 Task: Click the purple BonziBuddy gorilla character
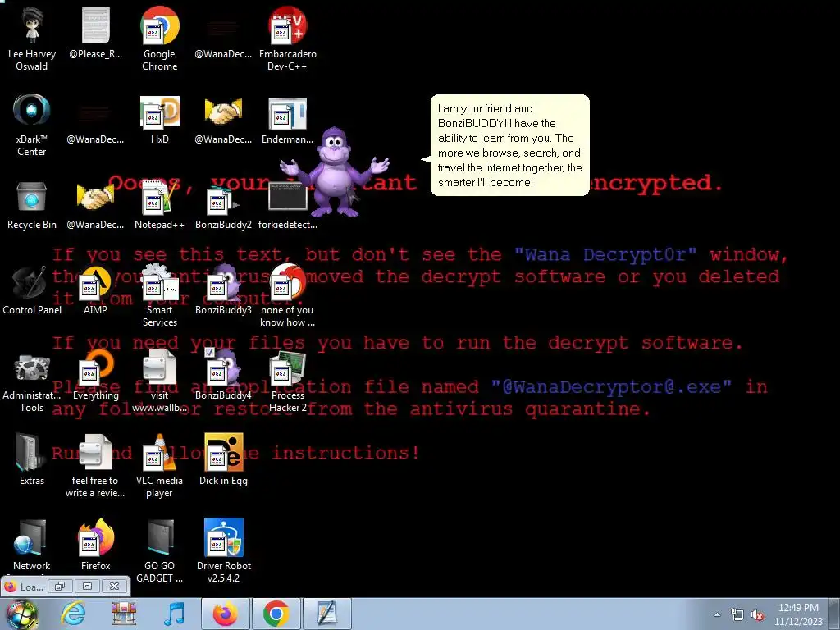click(x=335, y=171)
